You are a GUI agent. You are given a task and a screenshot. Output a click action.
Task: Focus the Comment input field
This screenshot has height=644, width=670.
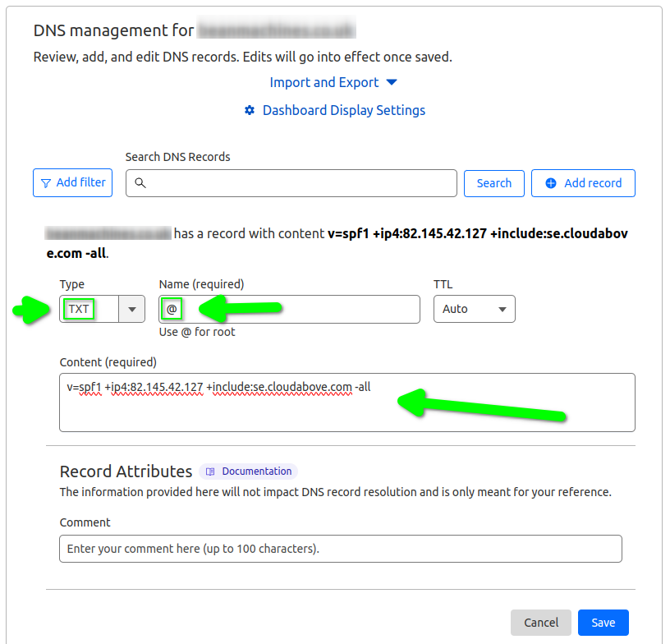[340, 549]
